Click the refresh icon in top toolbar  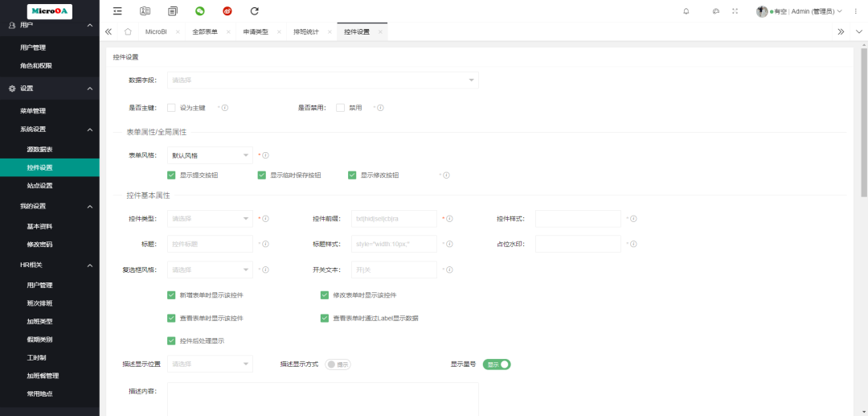255,11
